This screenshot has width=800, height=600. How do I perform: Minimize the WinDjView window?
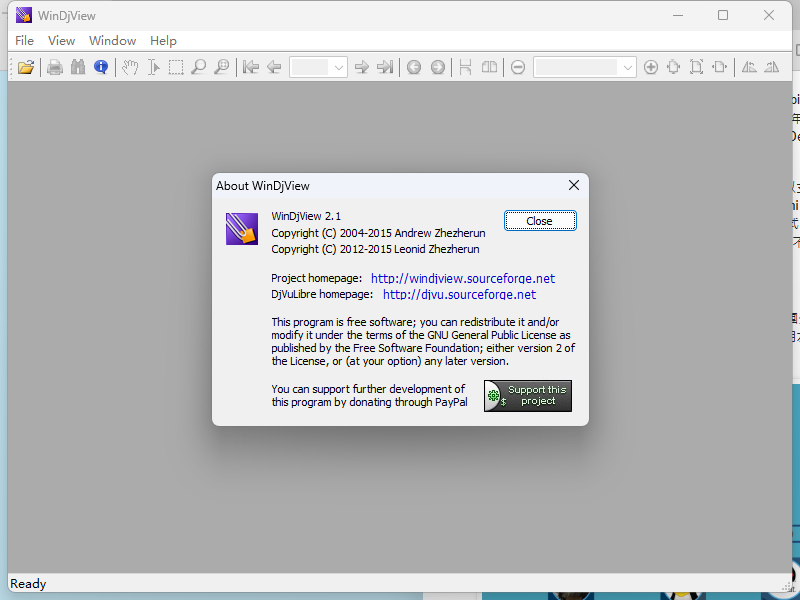pos(678,15)
